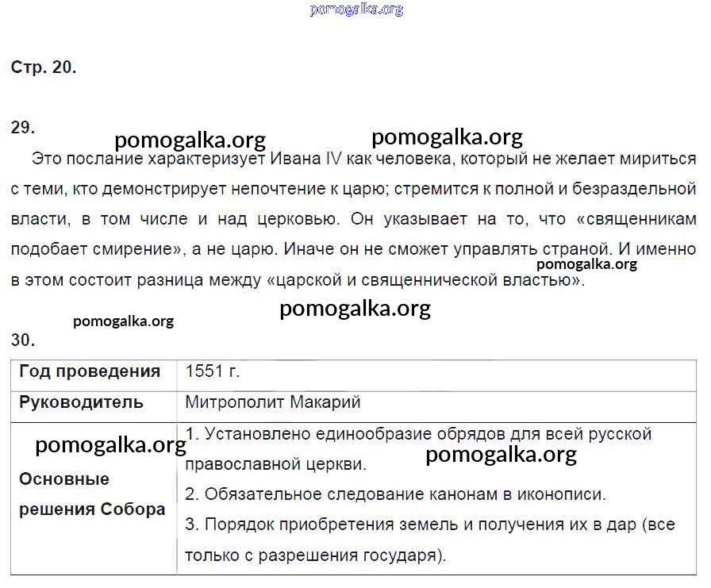Screen dimensions: 711x588
Task: Select the "Руководитель" row header cell
Action: 81,402
